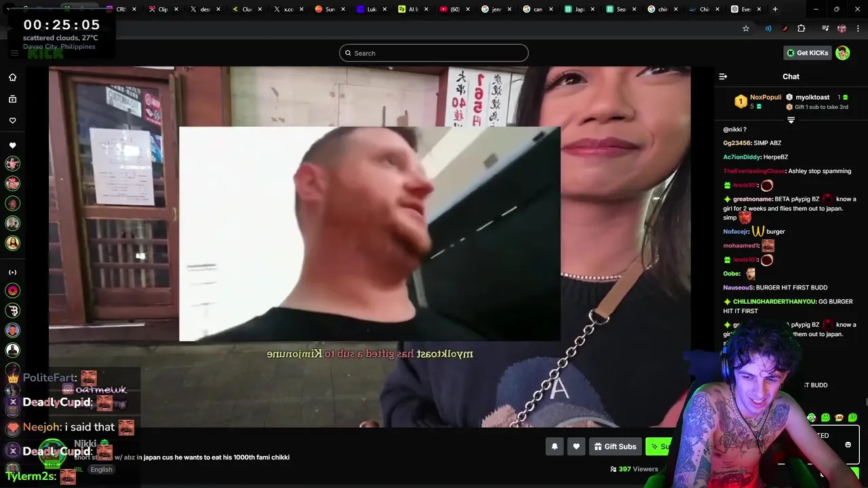Click the bookmark star in the address bar
The height and width of the screenshot is (488, 868).
(746, 28)
